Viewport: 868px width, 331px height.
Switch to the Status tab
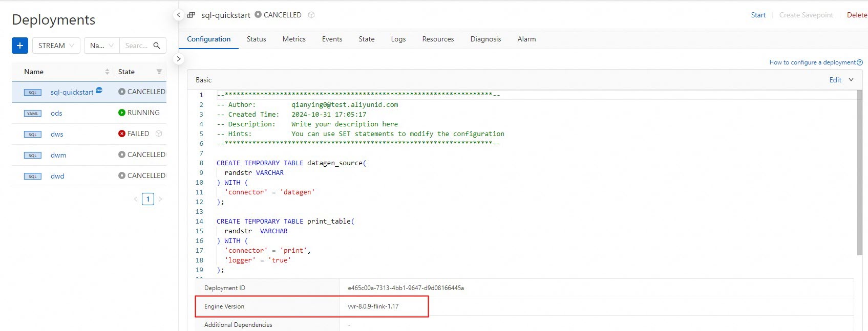[x=257, y=39]
